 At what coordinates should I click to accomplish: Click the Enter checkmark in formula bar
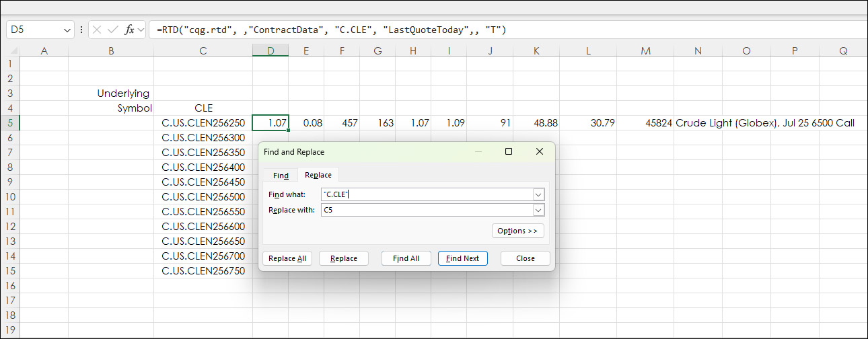point(112,30)
